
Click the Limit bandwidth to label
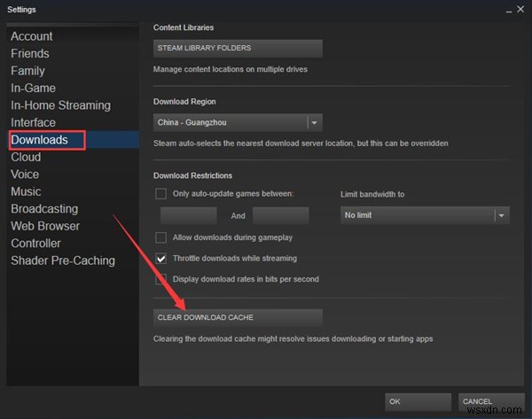point(372,194)
